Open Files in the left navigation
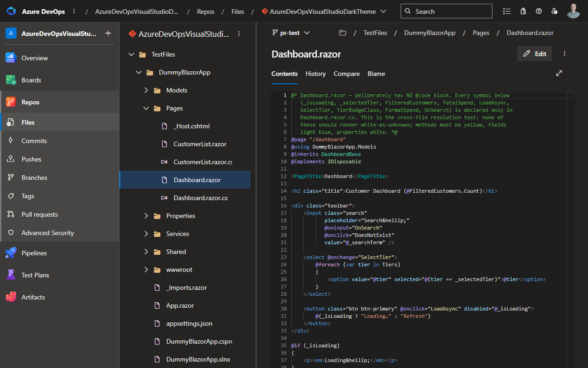Viewport: 588px width, 368px height. coord(60,122)
